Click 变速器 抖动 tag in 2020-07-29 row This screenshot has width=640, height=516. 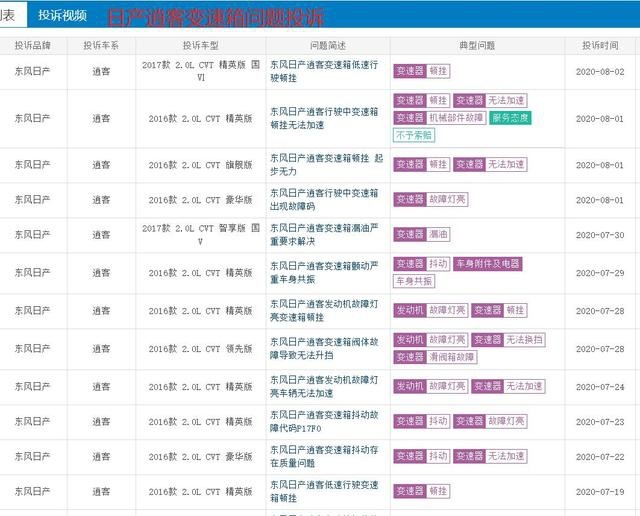point(422,264)
